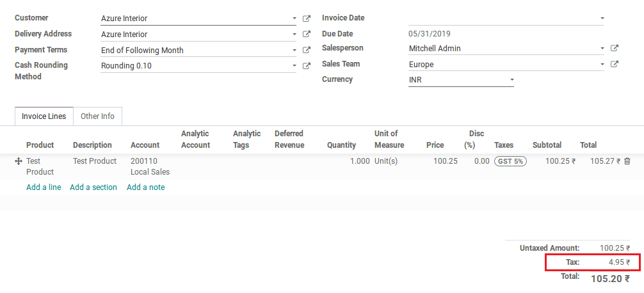Open external link for Delivery Address
The height and width of the screenshot is (293, 644).
coord(306,35)
